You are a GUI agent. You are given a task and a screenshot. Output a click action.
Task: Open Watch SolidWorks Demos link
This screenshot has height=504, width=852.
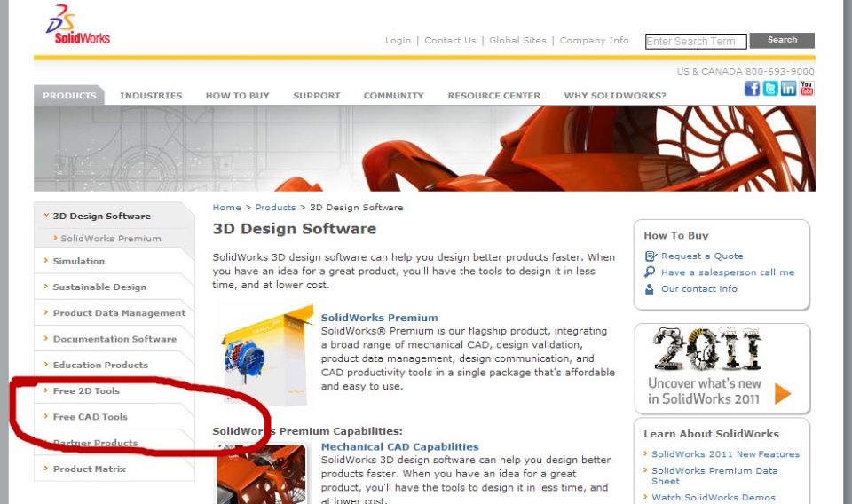[714, 498]
